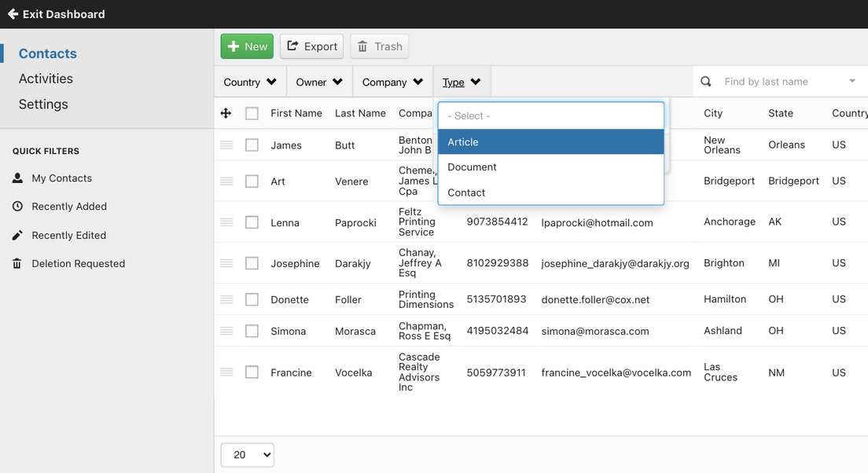Click the Anchorage city cell
The height and width of the screenshot is (473, 868).
point(730,222)
